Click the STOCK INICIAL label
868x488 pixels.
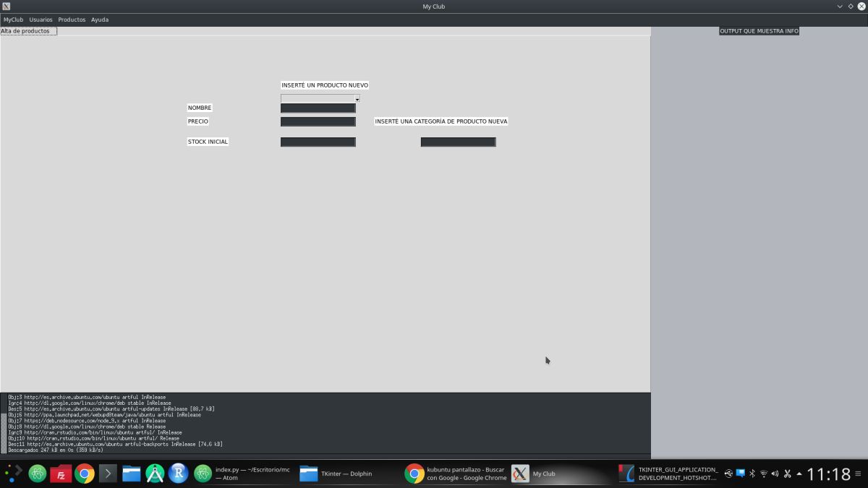point(208,142)
